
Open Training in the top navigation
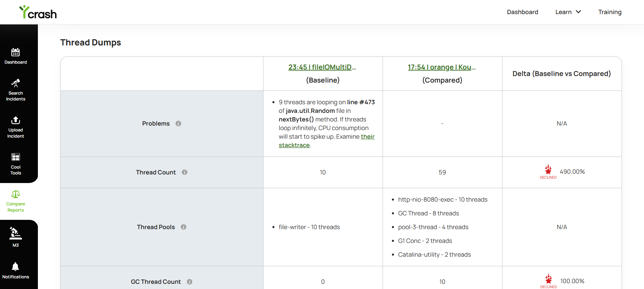point(610,12)
